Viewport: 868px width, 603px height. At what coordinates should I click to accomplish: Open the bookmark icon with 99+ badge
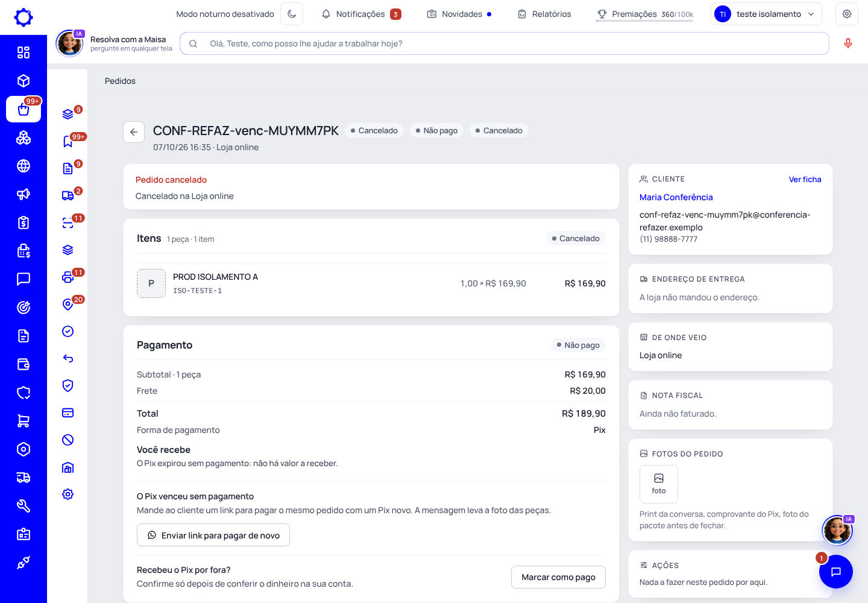point(68,141)
